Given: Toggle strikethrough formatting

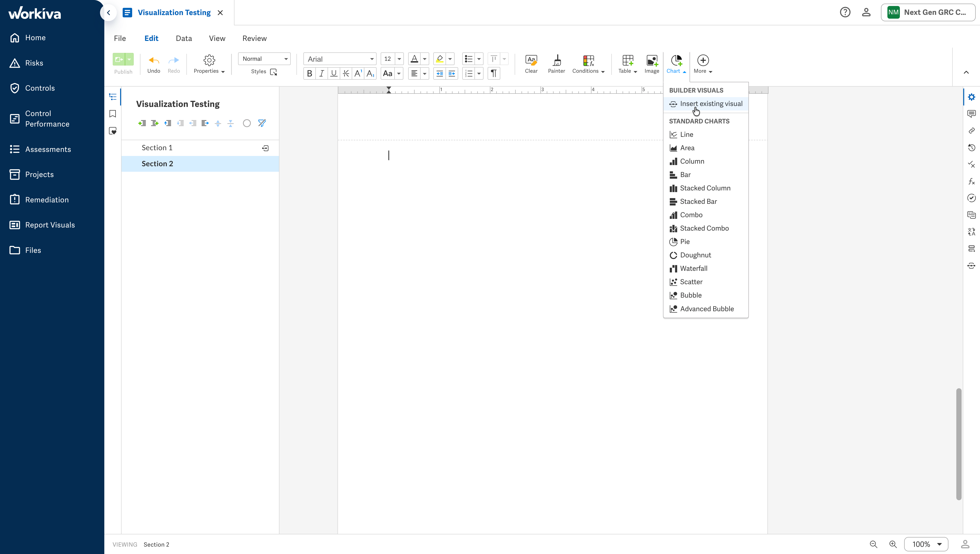Looking at the screenshot, I should pos(346,73).
